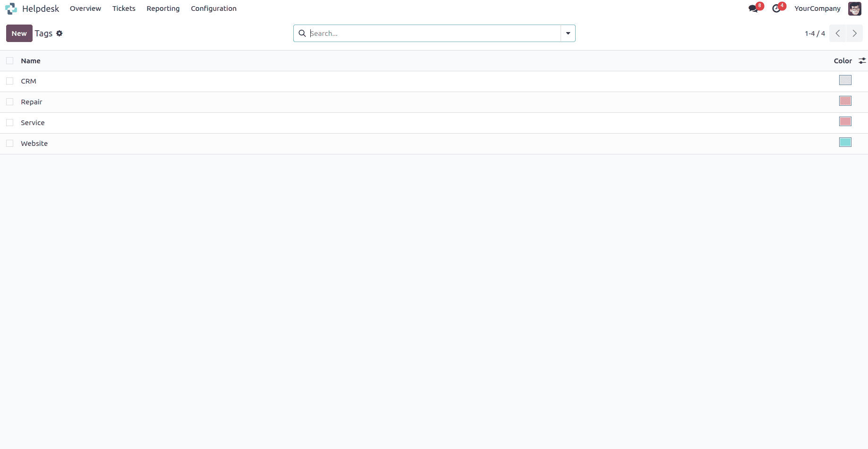Click the Helpdesk app title
This screenshot has height=449, width=868.
point(41,8)
